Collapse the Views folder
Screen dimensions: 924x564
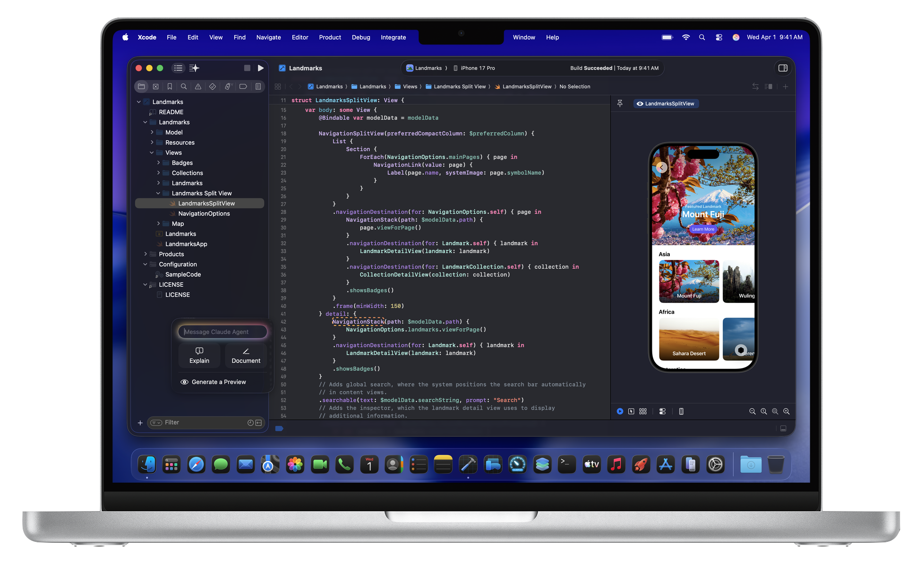coord(152,152)
